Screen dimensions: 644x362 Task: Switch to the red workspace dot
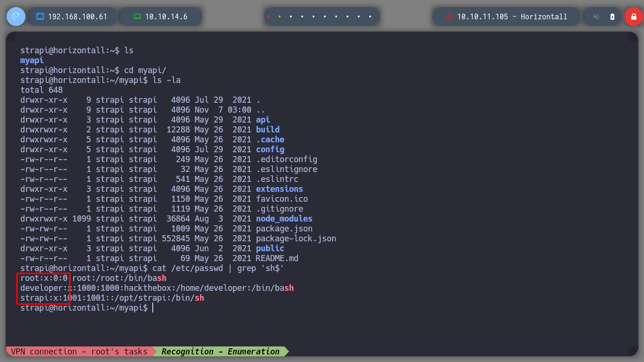tap(268, 16)
